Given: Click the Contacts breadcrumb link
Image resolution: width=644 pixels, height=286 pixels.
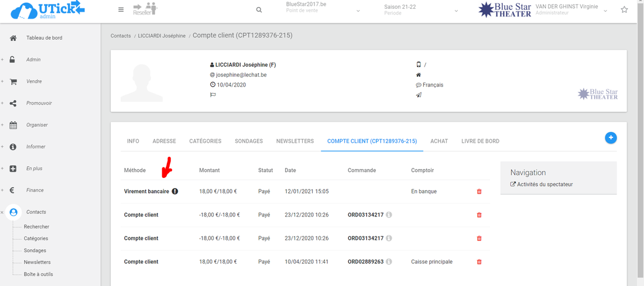Looking at the screenshot, I should [121, 36].
